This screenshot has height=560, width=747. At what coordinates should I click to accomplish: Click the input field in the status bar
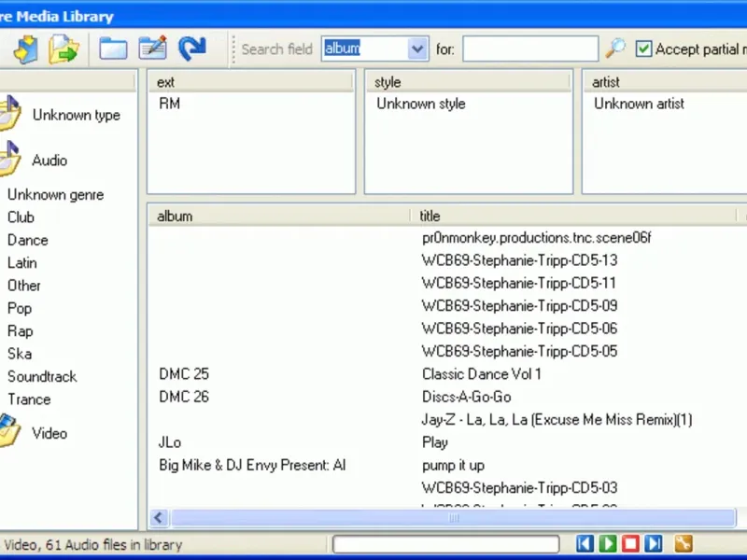tap(446, 544)
